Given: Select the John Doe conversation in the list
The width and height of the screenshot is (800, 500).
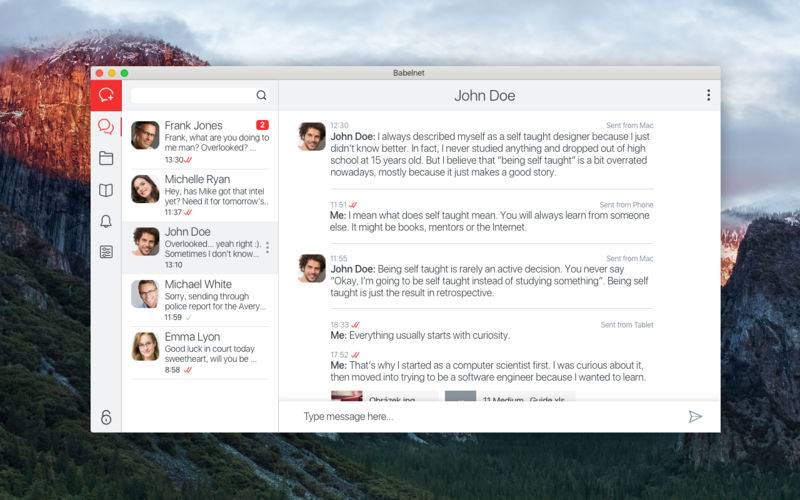Looking at the screenshot, I should (200, 247).
